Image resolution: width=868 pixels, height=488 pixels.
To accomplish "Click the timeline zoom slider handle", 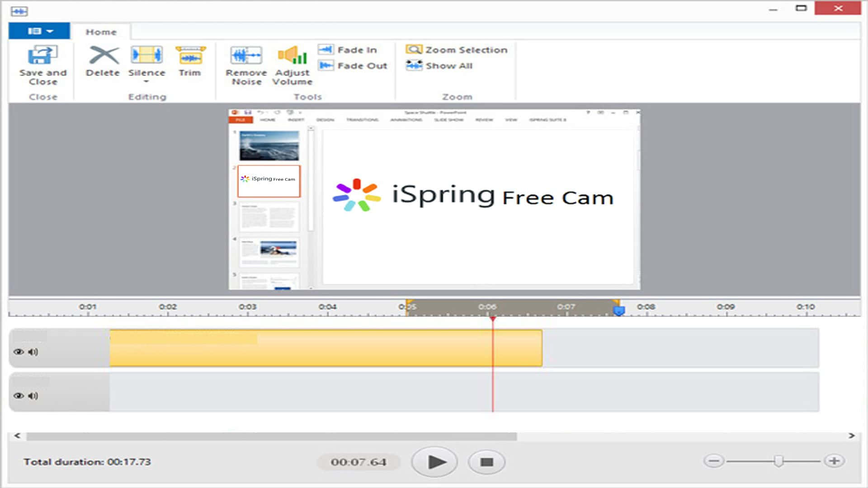I will 778,461.
